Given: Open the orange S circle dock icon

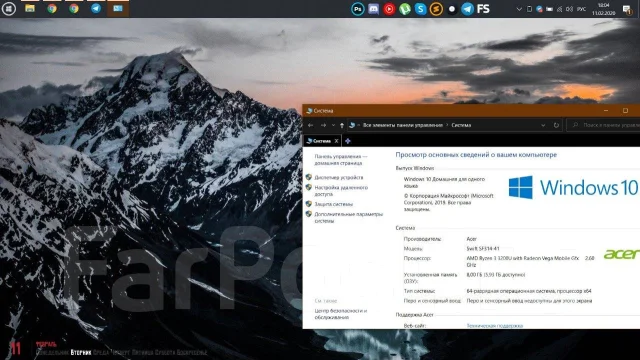Looking at the screenshot, I should 436,9.
